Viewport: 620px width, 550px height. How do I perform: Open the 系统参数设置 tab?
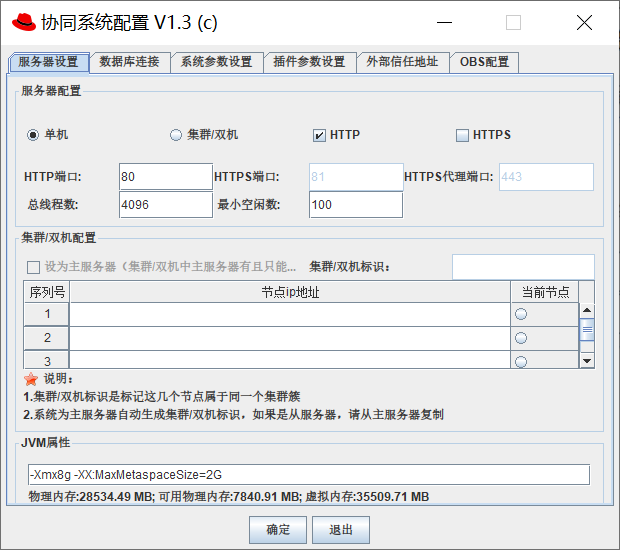tap(217, 62)
